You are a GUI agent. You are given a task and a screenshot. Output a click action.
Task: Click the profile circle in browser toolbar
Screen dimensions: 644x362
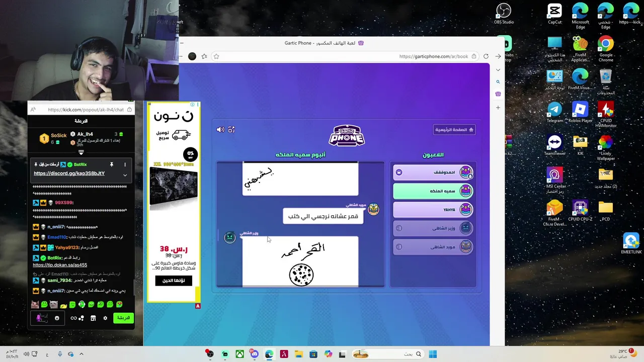tap(192, 56)
